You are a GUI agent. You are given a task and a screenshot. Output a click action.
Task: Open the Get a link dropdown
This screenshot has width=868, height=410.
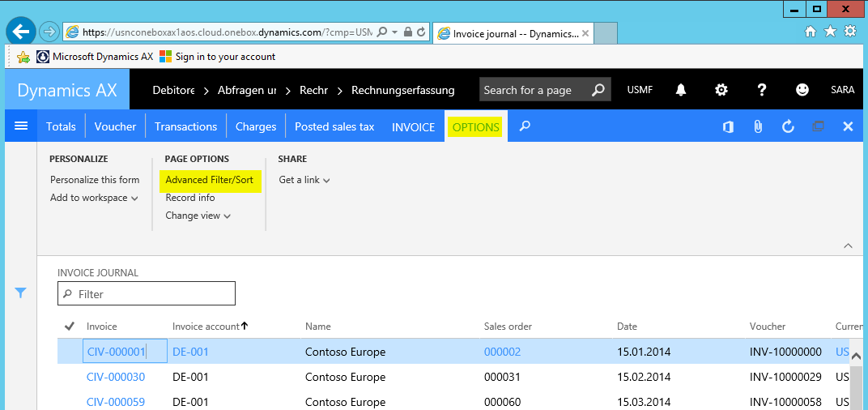[304, 180]
